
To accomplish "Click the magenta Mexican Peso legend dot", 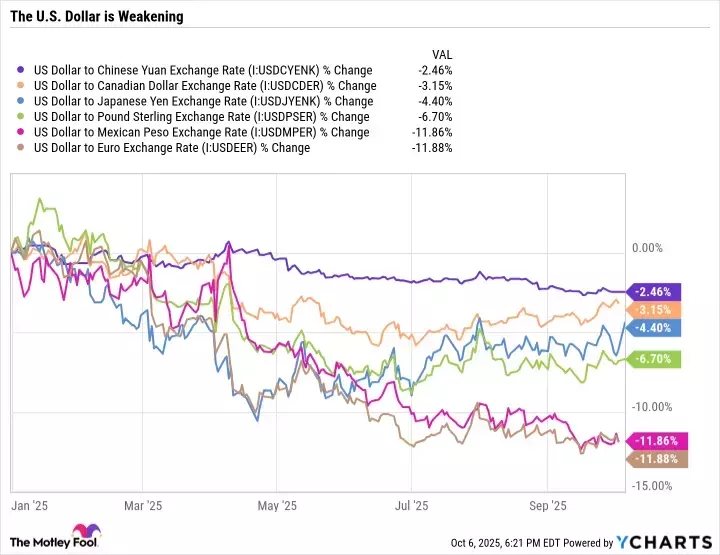I will click(24, 132).
